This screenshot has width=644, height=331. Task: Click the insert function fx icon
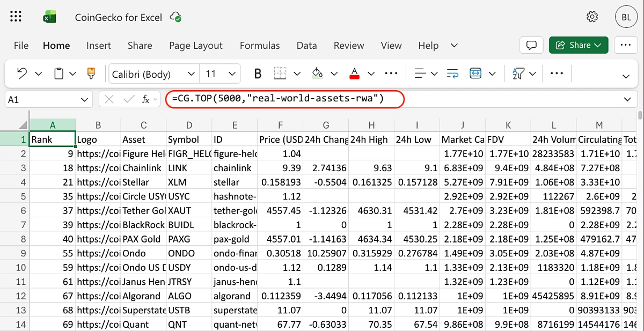click(x=145, y=99)
